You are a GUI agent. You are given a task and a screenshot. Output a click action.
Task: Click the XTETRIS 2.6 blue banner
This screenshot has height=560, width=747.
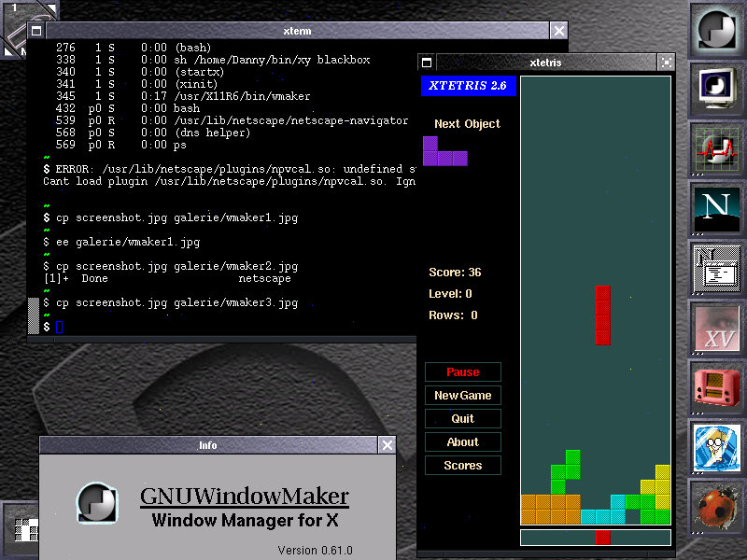tap(469, 86)
